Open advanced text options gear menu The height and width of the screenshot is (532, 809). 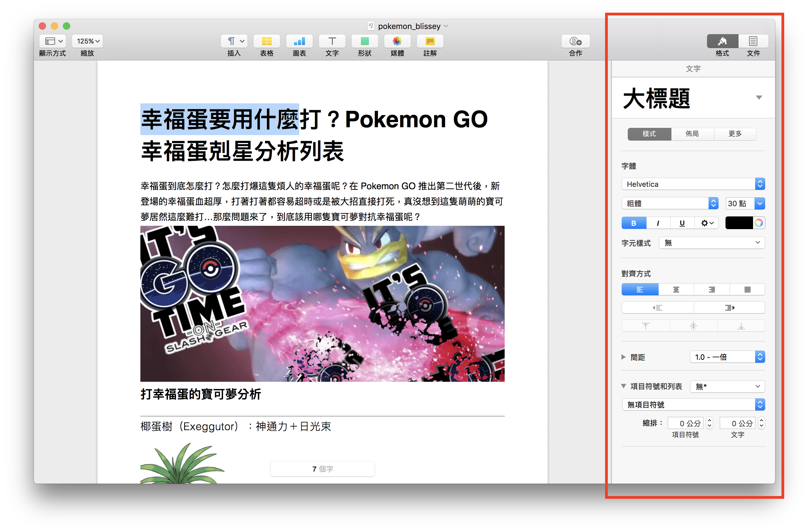[707, 223]
